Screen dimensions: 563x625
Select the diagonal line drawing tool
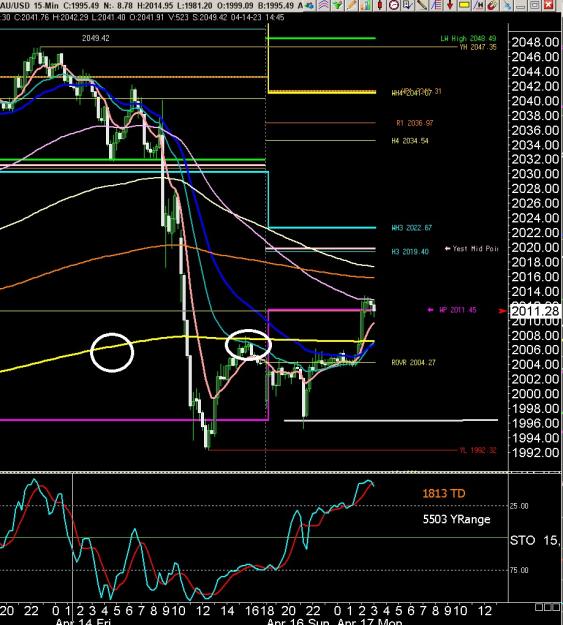tap(422, 5)
